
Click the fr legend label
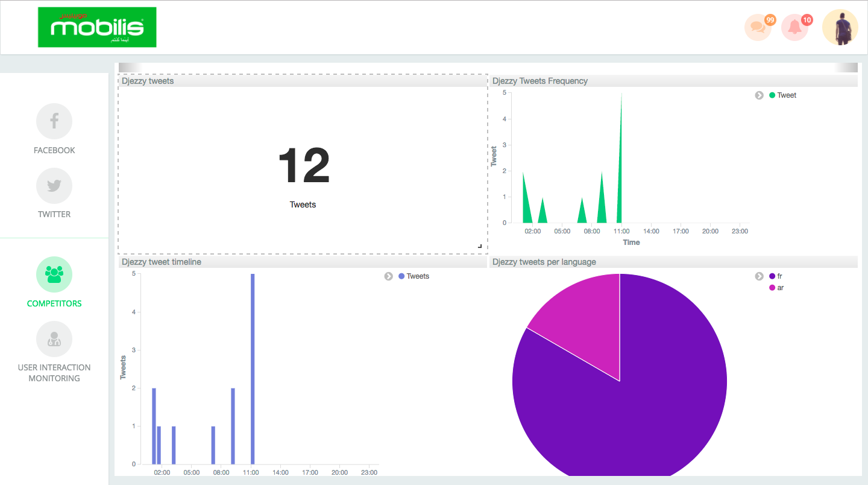779,276
